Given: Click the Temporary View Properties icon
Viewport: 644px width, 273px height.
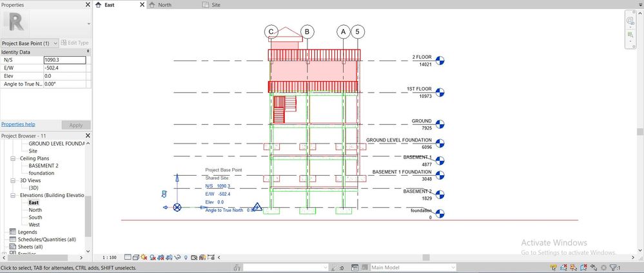Looking at the screenshot, I should (194, 258).
